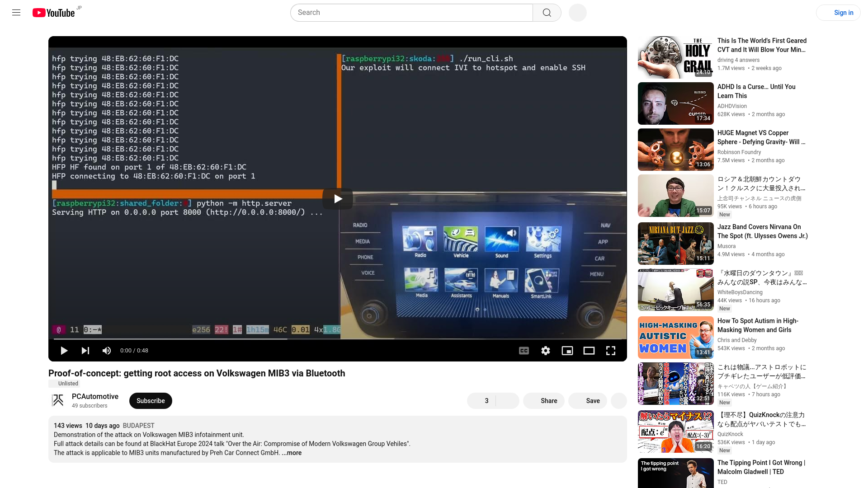Image resolution: width=868 pixels, height=488 pixels.
Task: Play the video with center play button
Action: (x=338, y=199)
